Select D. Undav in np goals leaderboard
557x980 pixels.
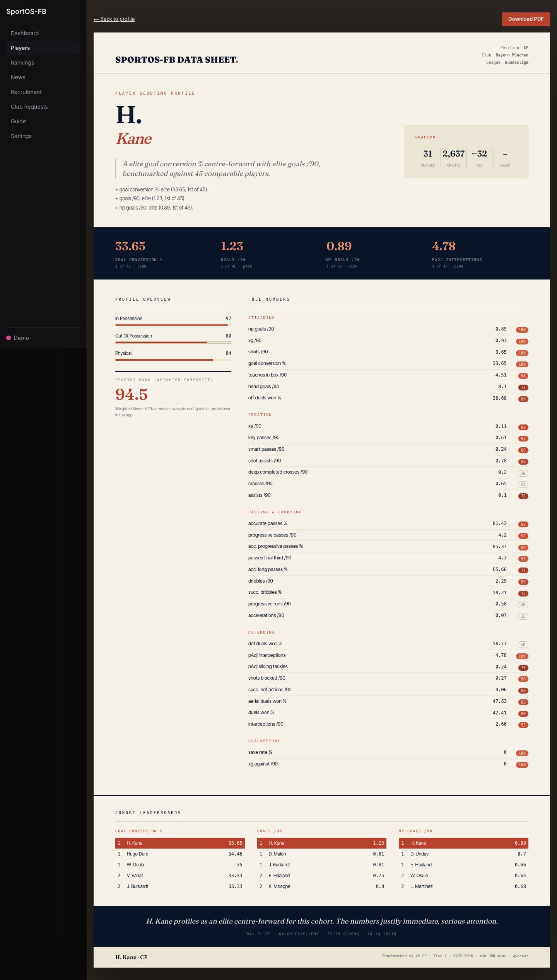(463, 854)
